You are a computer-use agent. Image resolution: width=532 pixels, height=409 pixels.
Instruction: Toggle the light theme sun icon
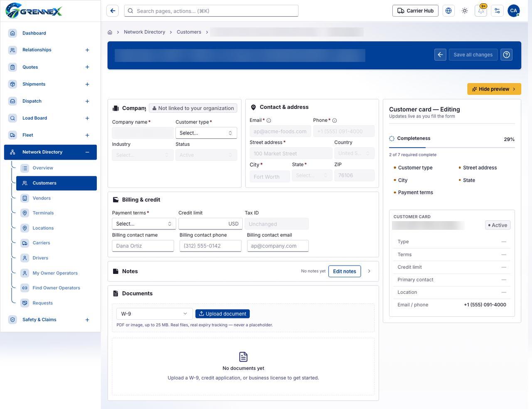pos(465,11)
